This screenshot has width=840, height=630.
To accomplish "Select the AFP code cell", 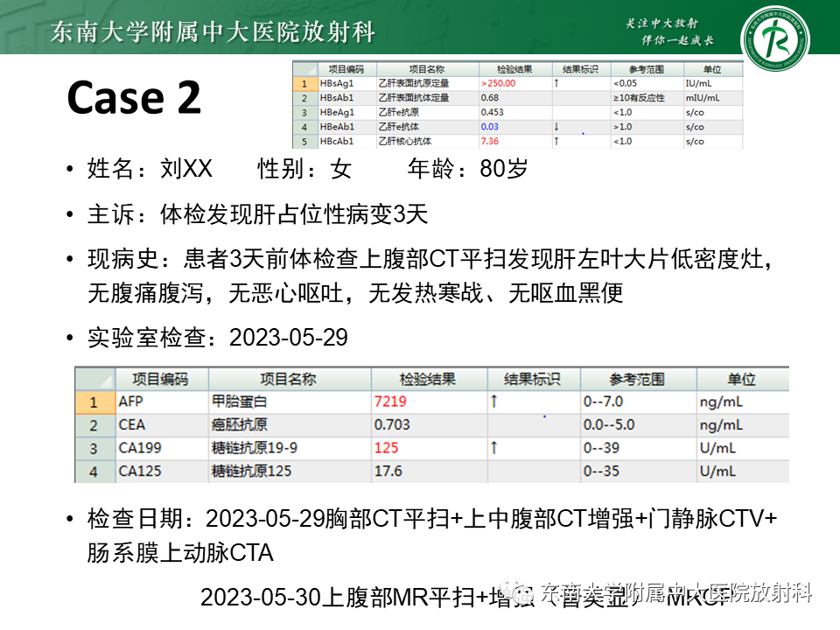I will tap(162, 402).
